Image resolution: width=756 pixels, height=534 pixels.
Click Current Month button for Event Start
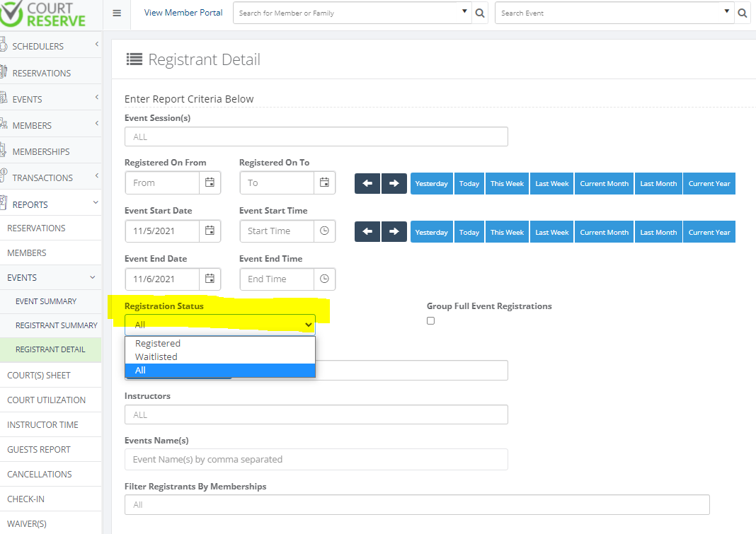click(x=604, y=232)
